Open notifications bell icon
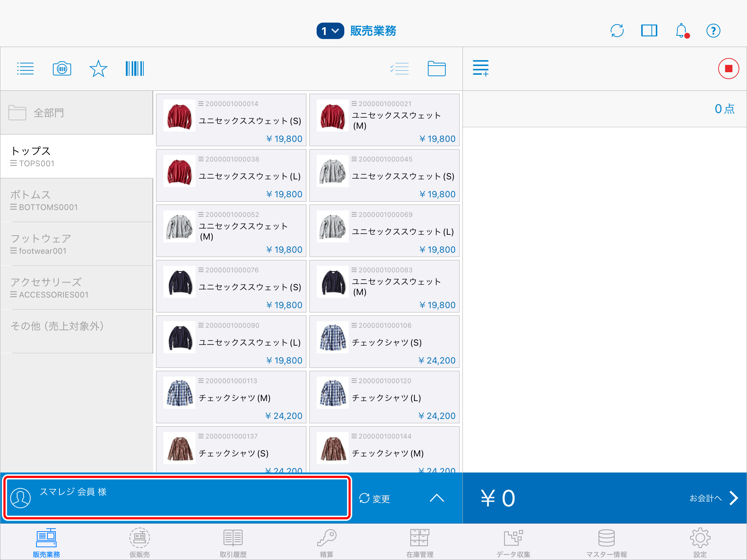The image size is (747, 560). tap(681, 31)
